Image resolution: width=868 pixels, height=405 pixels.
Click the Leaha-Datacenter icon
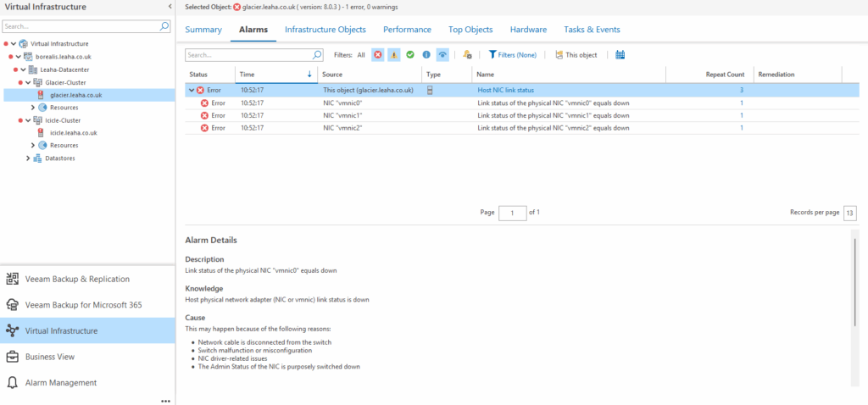pos(33,69)
